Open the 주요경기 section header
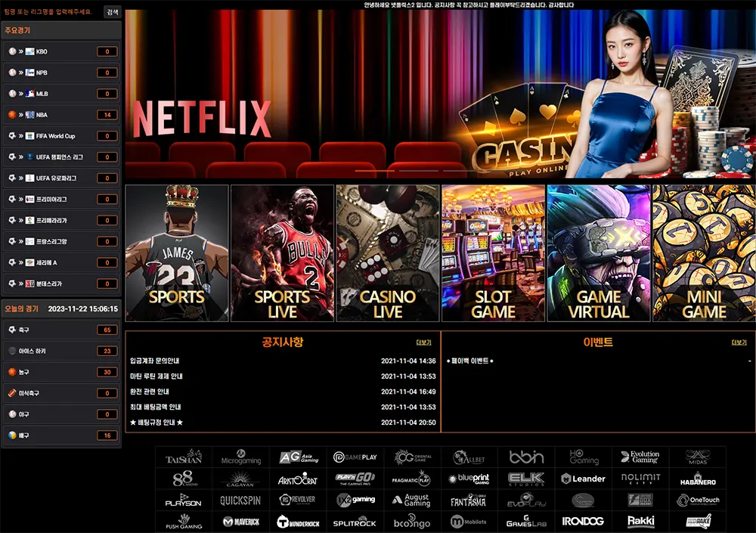Image resolution: width=756 pixels, height=533 pixels. [61, 30]
